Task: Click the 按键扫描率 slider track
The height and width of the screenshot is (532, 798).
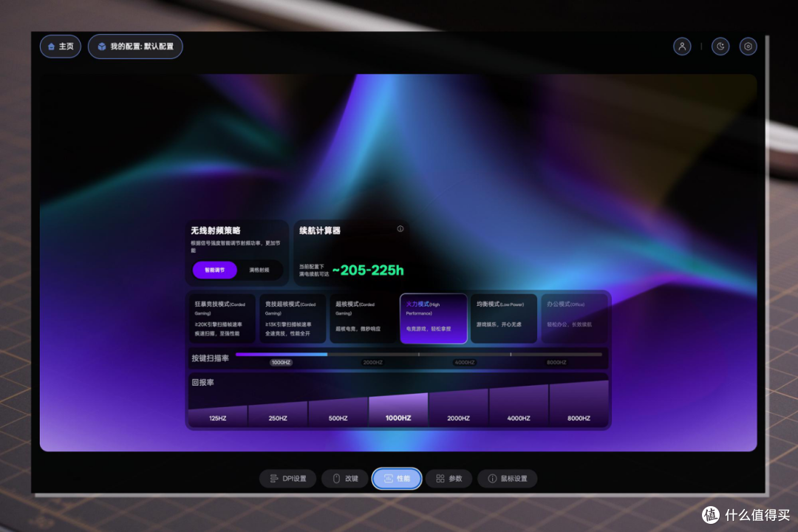Action: (419, 355)
